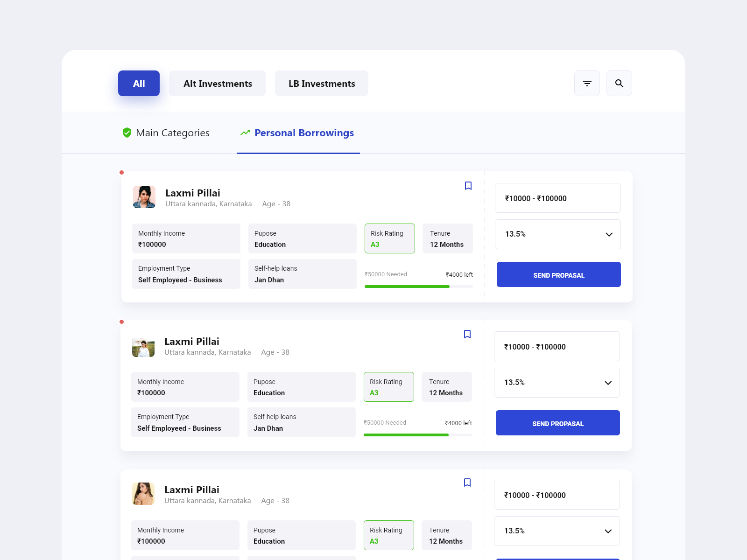Click the Laxmi Pillai name in third card
The height and width of the screenshot is (560, 747).
click(192, 490)
